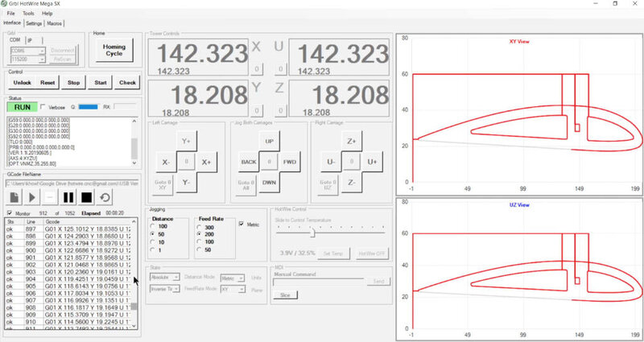Jog both carriages UP
Screen dimensions: 644x342
(270, 141)
